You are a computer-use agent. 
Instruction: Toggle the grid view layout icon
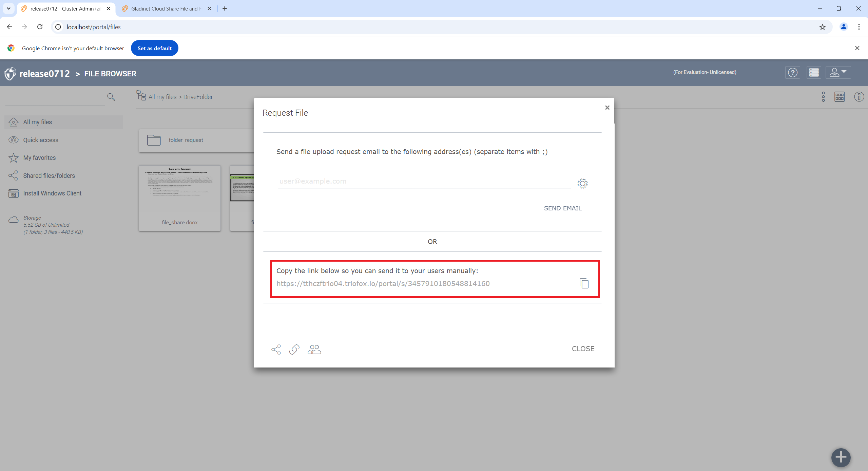840,97
